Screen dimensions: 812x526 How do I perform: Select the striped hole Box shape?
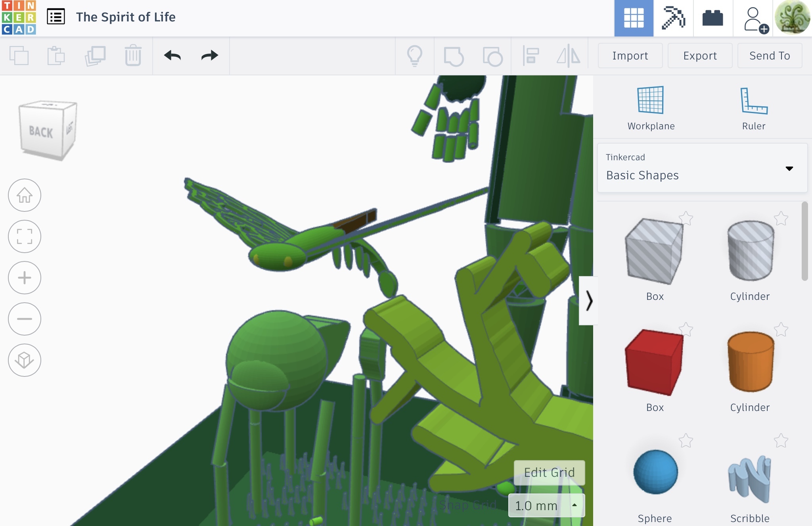(x=654, y=251)
